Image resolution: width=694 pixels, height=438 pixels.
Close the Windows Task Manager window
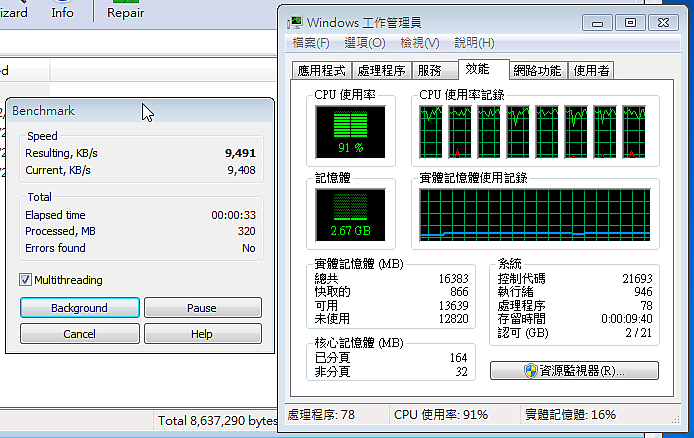(663, 23)
